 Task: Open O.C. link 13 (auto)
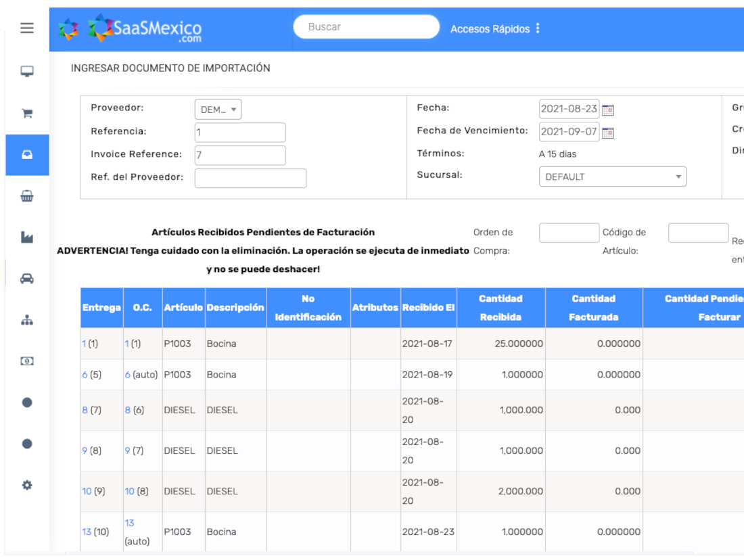(129, 523)
